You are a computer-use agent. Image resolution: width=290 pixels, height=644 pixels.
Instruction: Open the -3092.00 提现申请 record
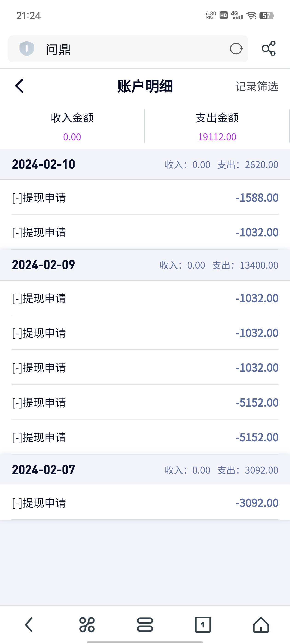145,503
